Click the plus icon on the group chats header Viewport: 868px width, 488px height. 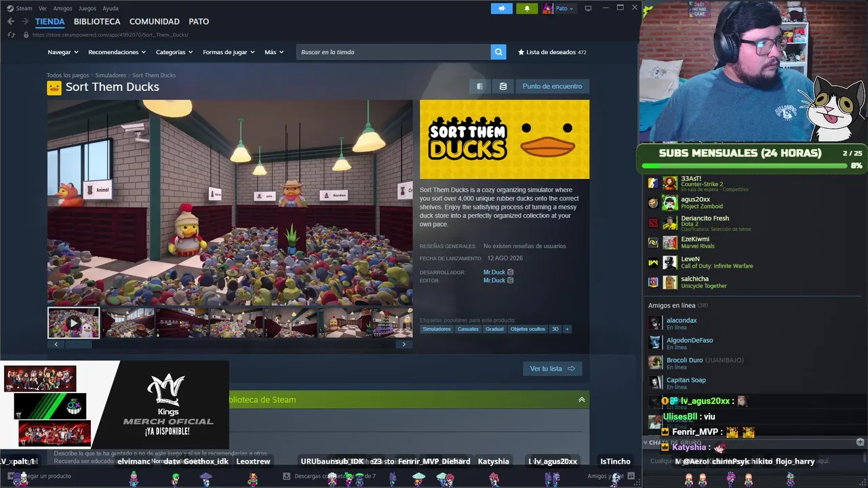(x=860, y=442)
